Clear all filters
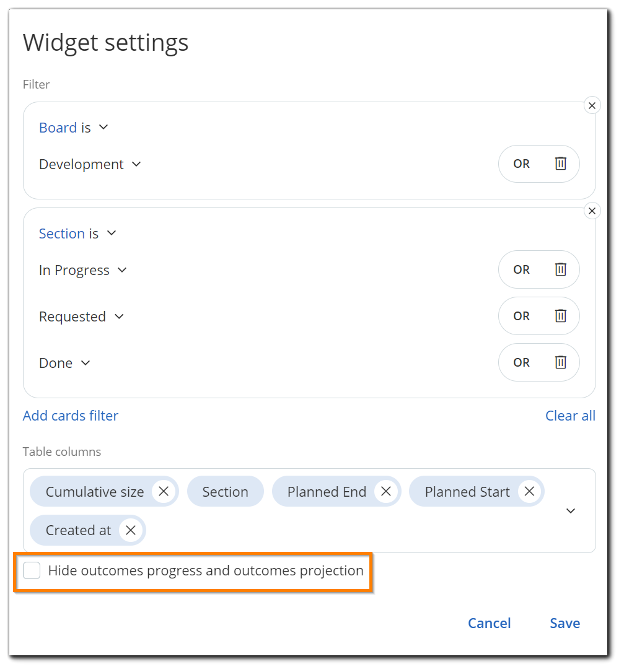 tap(570, 416)
